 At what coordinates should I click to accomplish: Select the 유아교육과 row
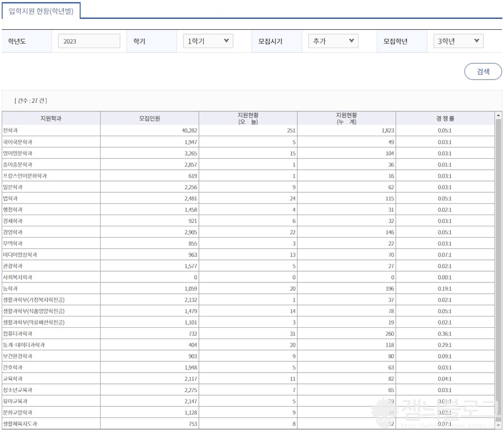click(x=248, y=401)
